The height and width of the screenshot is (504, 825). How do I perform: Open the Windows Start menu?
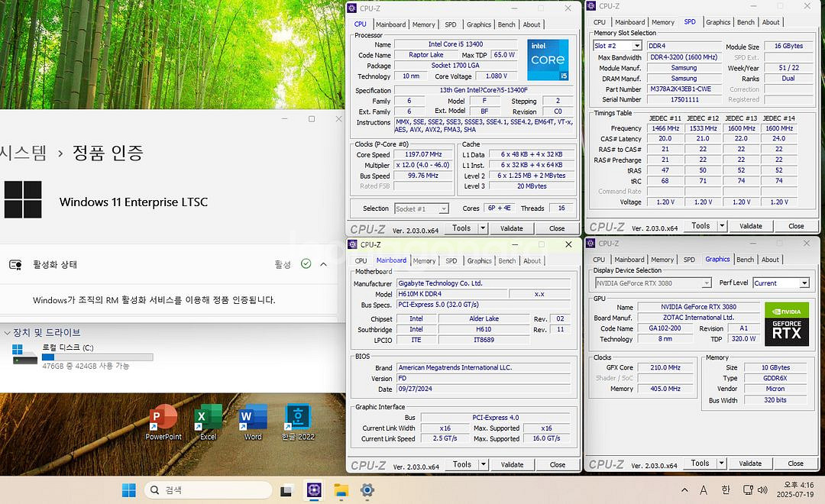tap(129, 490)
